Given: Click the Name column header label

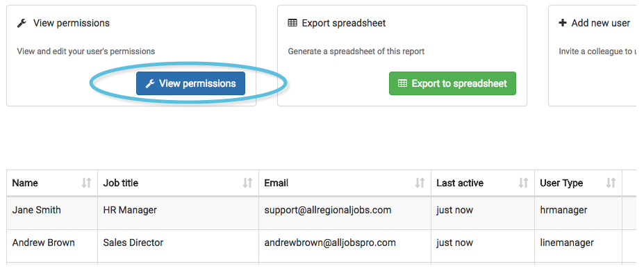Looking at the screenshot, I should point(25,183).
